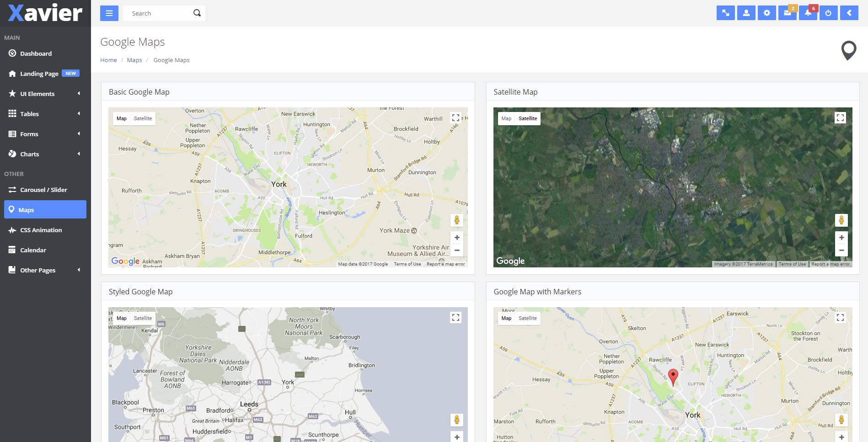Viewport: 868px width, 442px height.
Task: Expand the UI Elements sidebar menu
Action: tap(45, 94)
